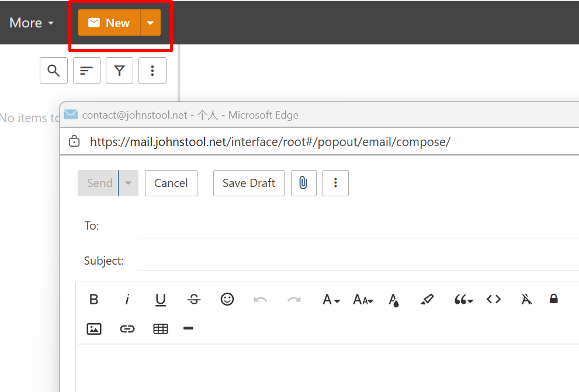Click the attach file paperclip icon
Image resolution: width=579 pixels, height=392 pixels.
pos(303,183)
